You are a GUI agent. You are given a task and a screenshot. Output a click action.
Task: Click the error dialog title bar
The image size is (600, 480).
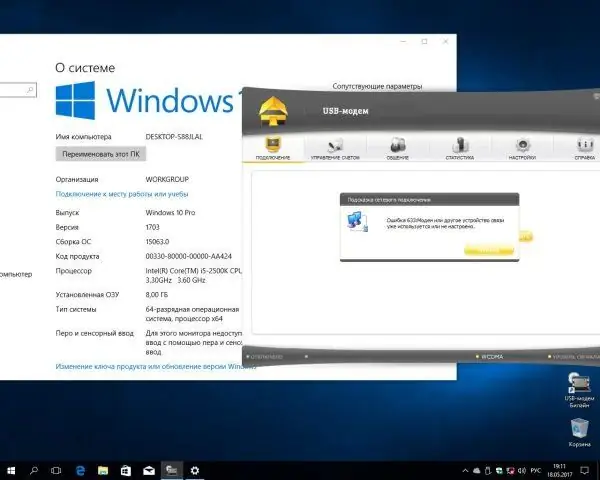coord(429,199)
